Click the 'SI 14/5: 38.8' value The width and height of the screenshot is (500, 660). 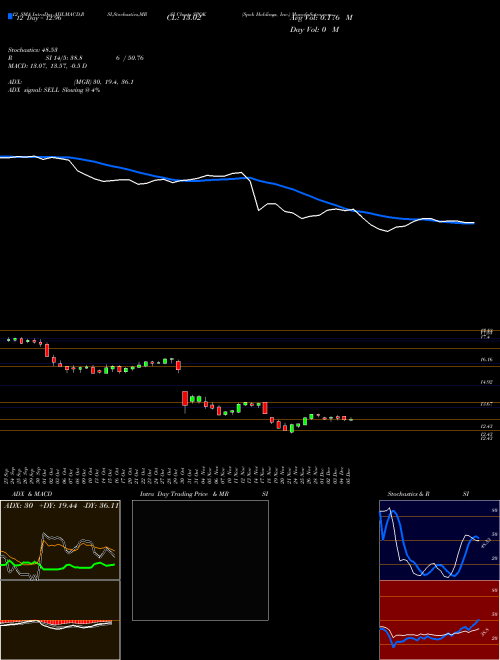(x=64, y=58)
